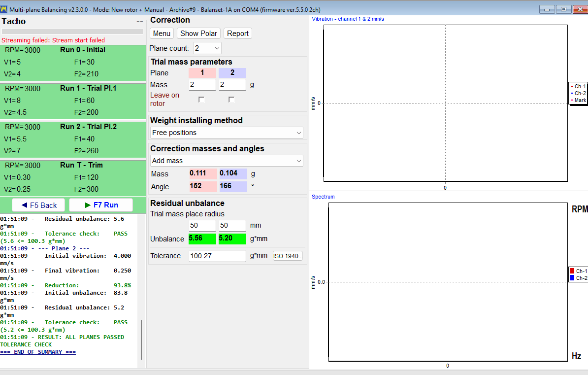Click V2=0.25 in Trim run

[x=17, y=189]
